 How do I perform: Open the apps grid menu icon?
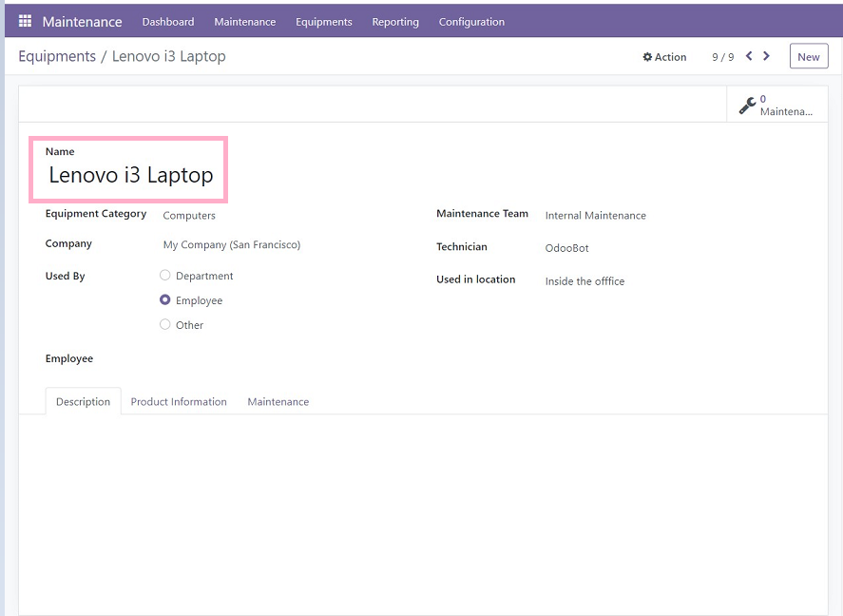click(x=25, y=22)
